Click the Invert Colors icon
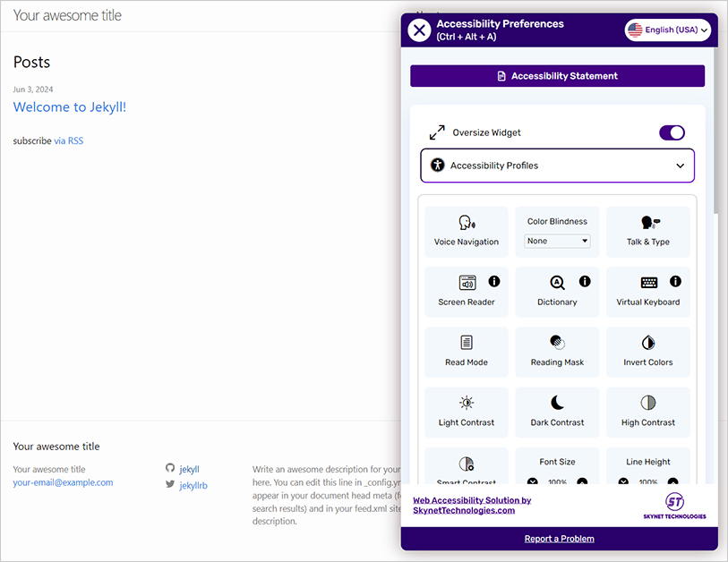Viewport: 728px width, 562px height. [x=648, y=343]
